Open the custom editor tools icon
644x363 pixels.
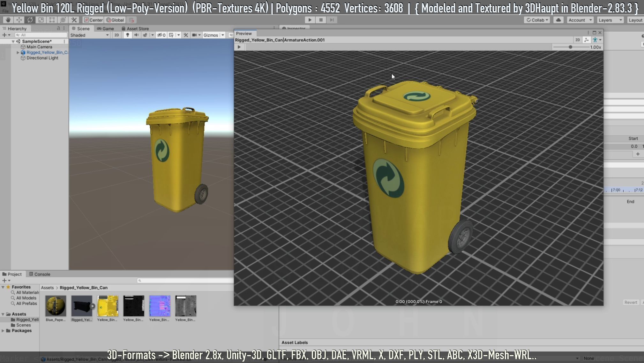point(74,20)
